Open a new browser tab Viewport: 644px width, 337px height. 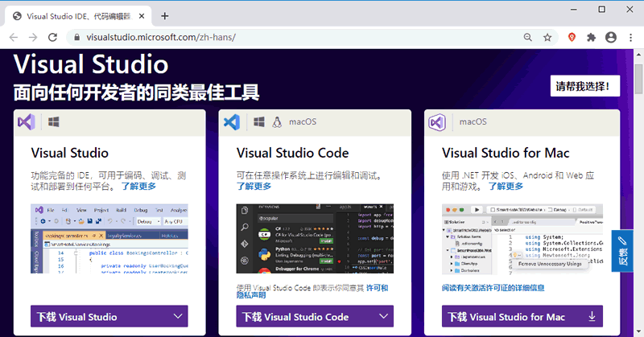click(165, 16)
